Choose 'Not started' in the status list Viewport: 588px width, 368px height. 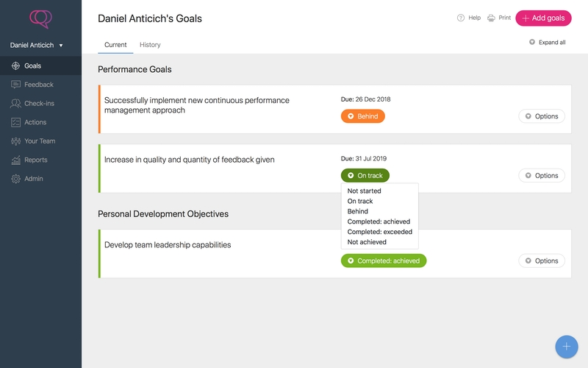tap(364, 191)
